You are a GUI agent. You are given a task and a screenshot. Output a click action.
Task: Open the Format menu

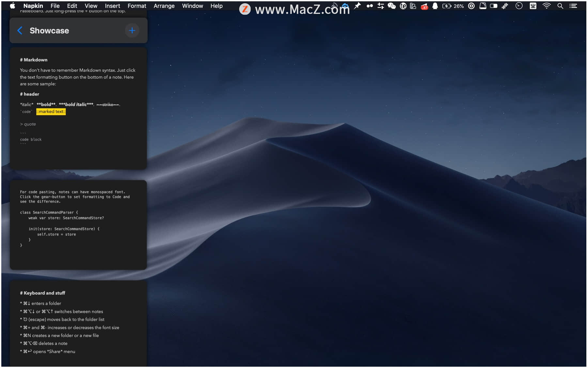click(137, 6)
